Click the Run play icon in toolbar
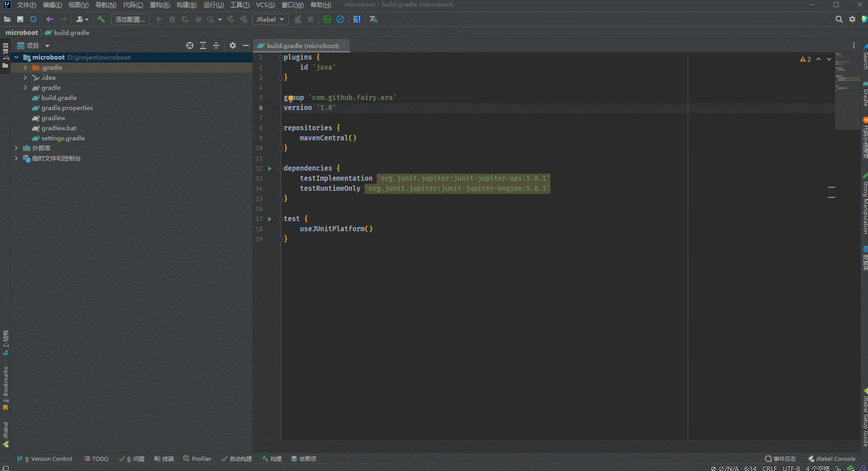This screenshot has height=471, width=868. 159,19
